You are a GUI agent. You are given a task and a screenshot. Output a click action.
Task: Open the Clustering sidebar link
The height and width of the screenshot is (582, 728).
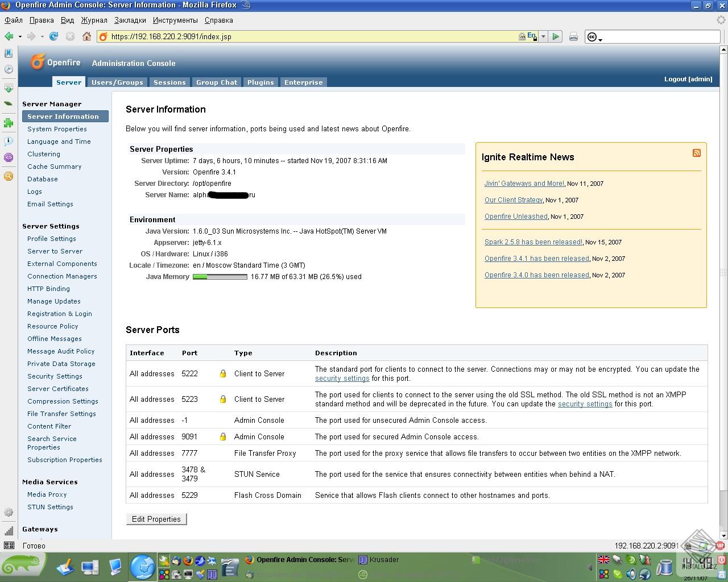(44, 154)
